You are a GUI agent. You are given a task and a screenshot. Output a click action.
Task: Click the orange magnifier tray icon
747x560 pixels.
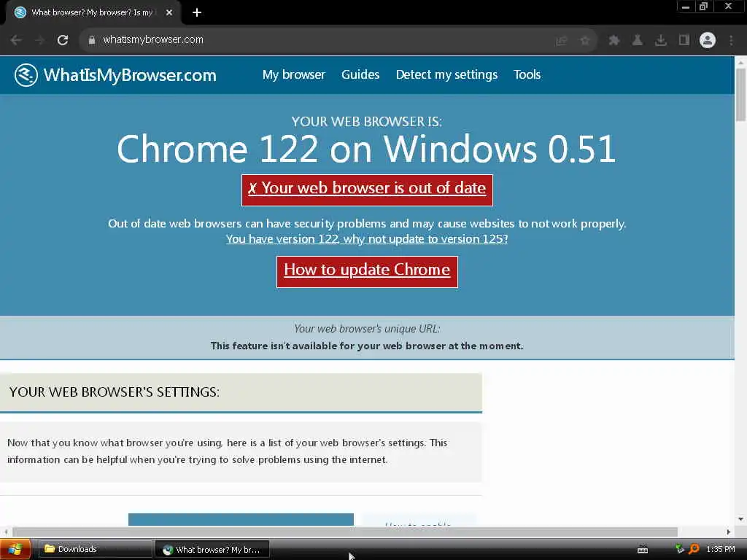(x=694, y=550)
